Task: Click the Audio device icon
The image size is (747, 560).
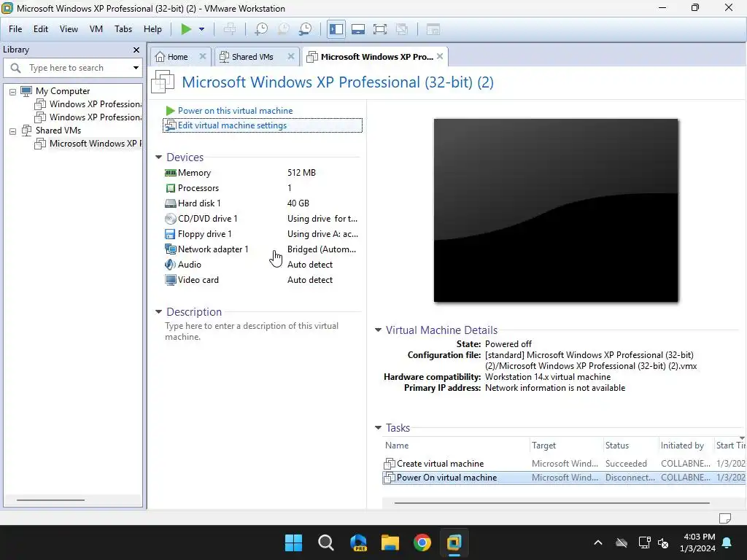Action: (170, 264)
